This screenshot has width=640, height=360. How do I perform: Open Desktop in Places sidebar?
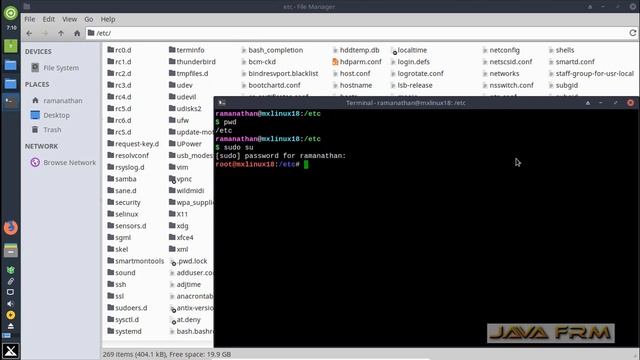(x=51, y=115)
